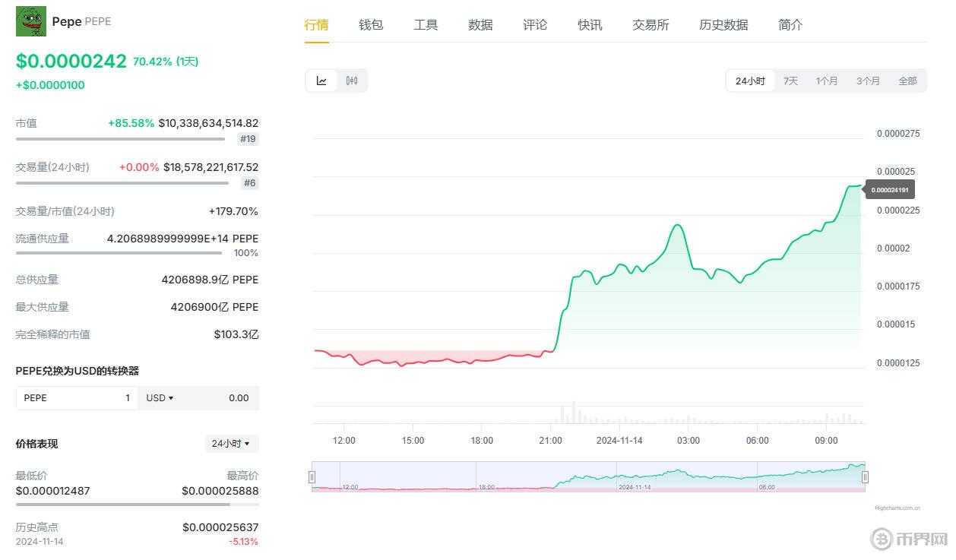The image size is (956, 560).
Task: Grab the right navigator range handle
Action: coord(865,477)
